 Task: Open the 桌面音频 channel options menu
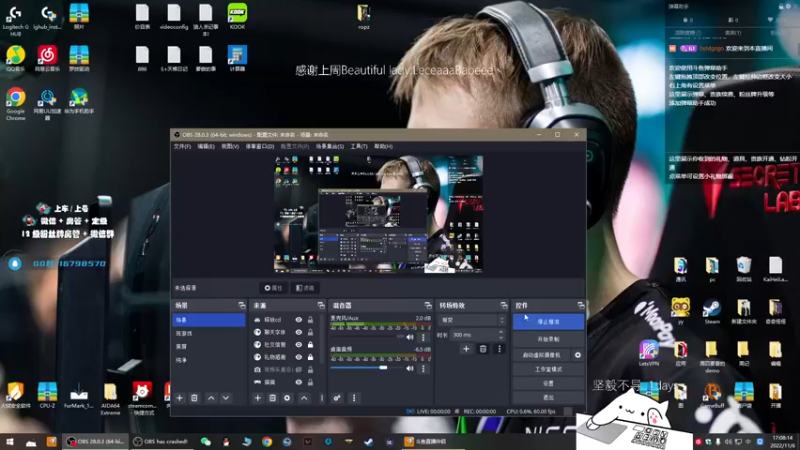pos(423,368)
